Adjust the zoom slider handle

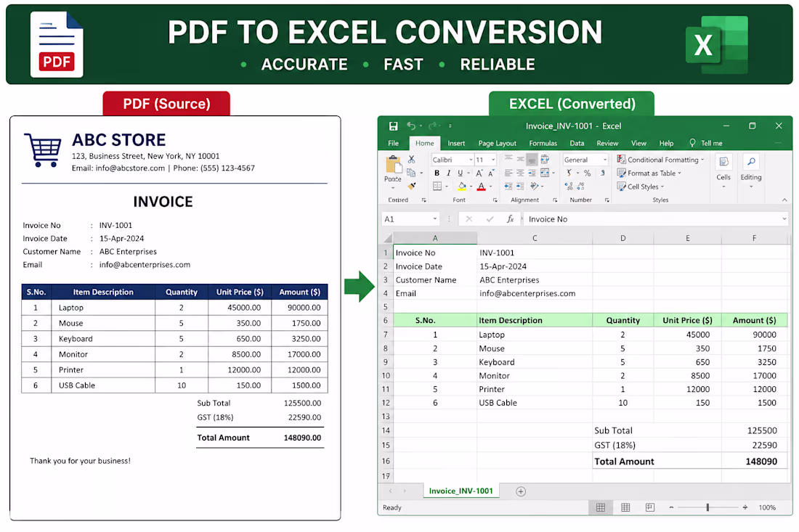pos(707,507)
